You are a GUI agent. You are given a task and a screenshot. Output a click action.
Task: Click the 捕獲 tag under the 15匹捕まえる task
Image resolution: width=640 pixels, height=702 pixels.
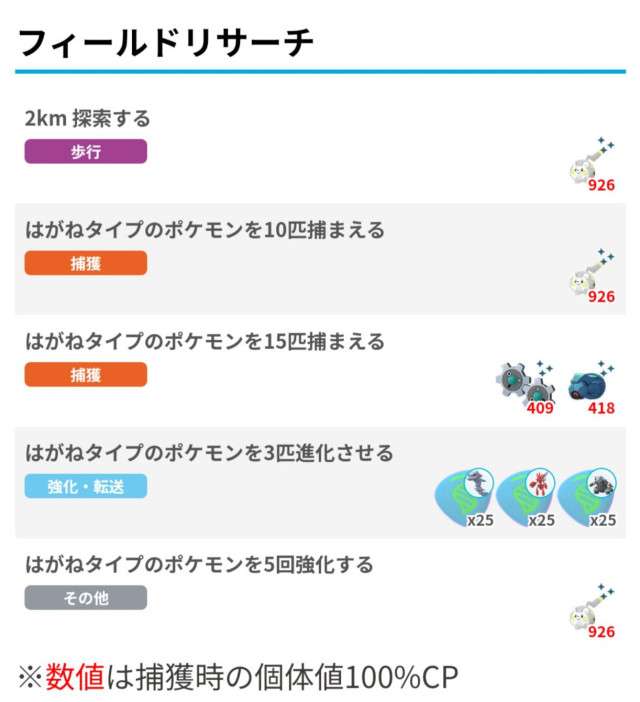click(86, 375)
